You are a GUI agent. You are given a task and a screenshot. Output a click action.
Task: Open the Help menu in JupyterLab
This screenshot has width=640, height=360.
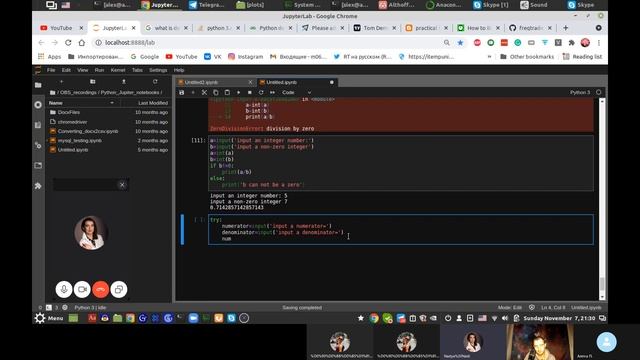(x=179, y=70)
